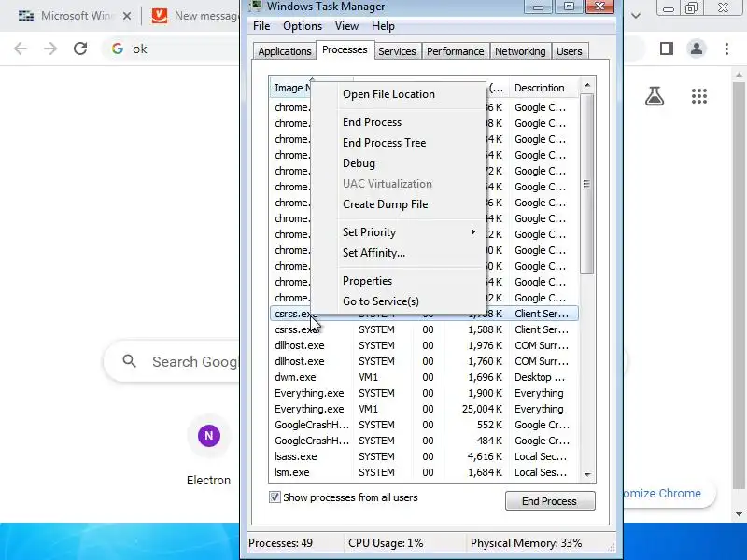The height and width of the screenshot is (560, 747).
Task: Click Physical Memory: 33% status text
Action: tap(526, 543)
